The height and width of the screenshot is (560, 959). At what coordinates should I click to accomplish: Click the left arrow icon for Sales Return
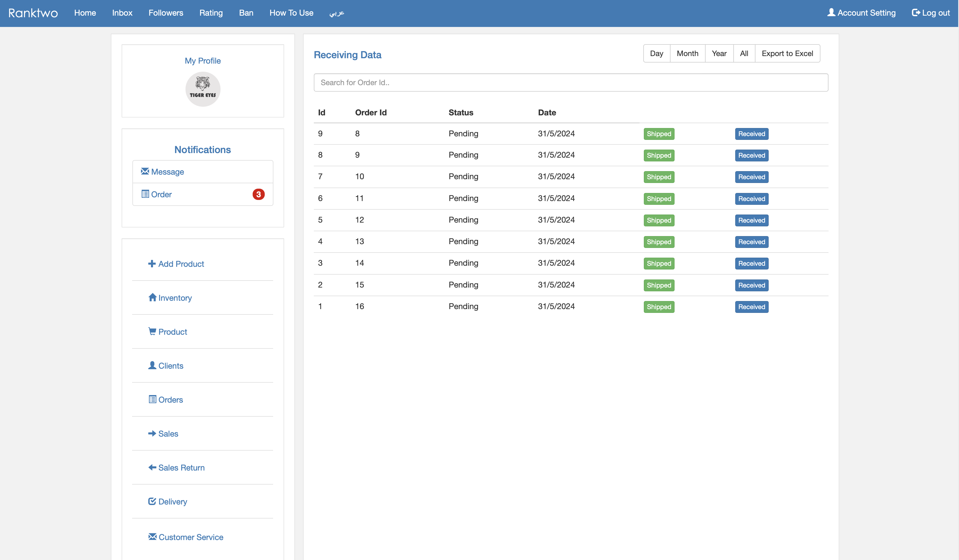coord(152,467)
